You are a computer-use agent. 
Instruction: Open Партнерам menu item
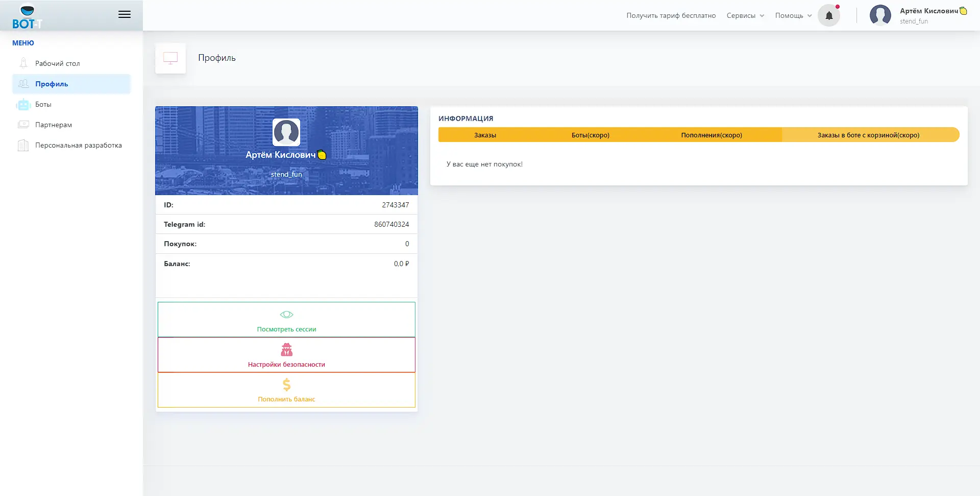(x=71, y=125)
